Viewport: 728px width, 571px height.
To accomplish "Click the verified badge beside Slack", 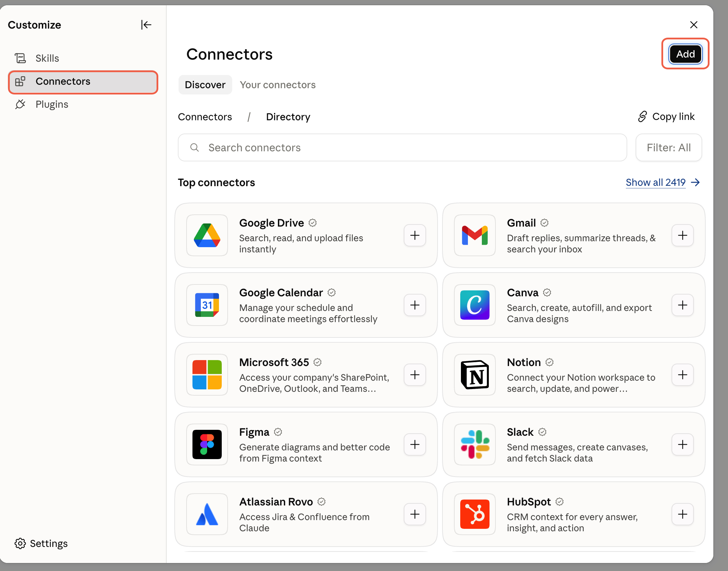I will click(x=542, y=432).
